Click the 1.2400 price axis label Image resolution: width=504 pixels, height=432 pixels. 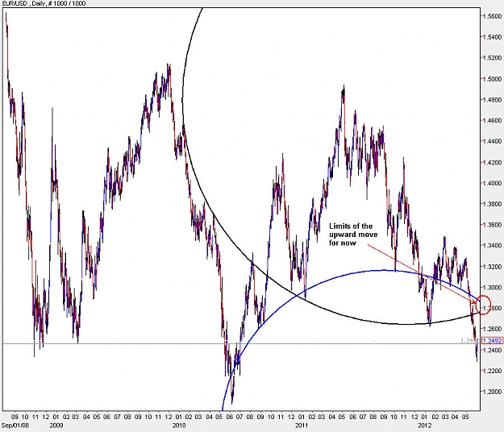point(493,350)
